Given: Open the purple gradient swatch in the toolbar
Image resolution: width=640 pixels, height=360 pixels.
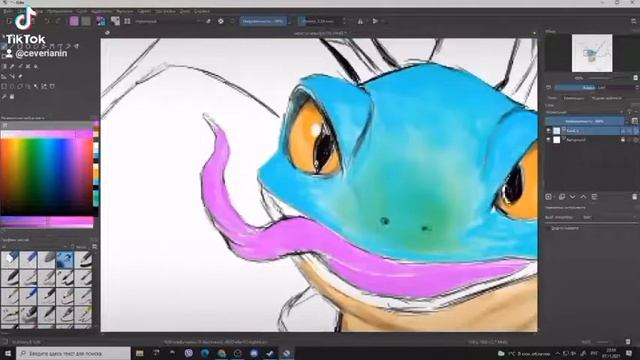Looking at the screenshot, I should (x=74, y=21).
